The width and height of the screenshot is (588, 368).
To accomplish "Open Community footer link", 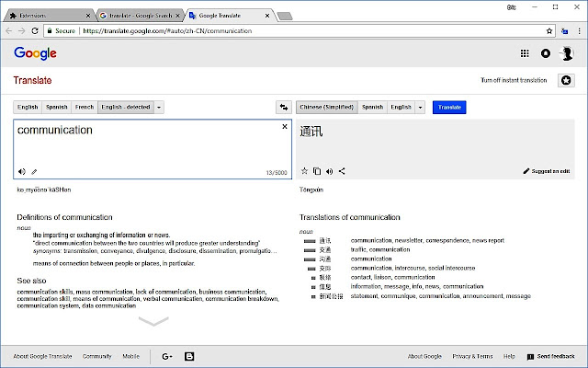I will [x=97, y=356].
